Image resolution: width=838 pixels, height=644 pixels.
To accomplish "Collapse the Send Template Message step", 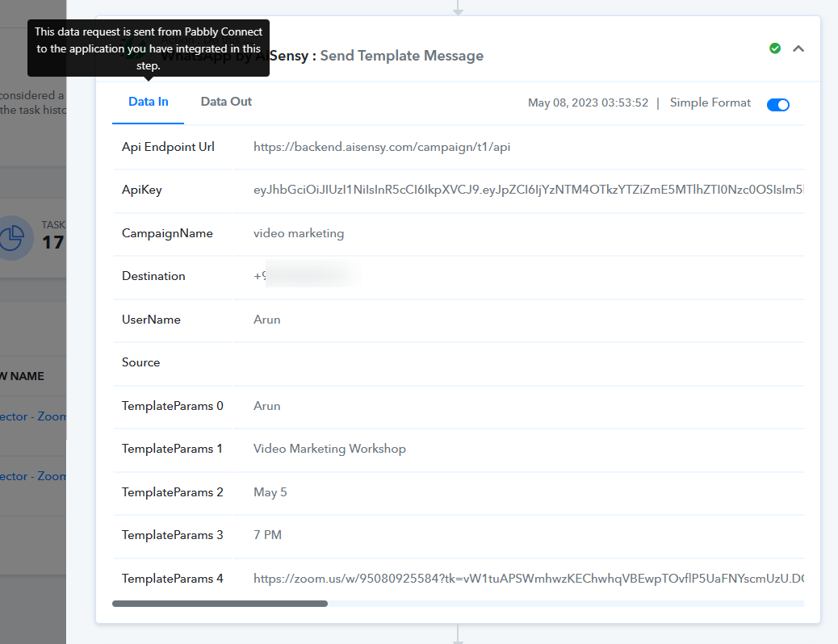I will click(798, 48).
